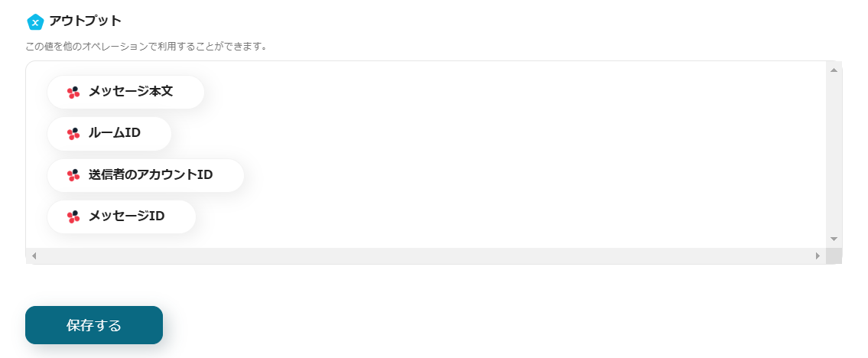Click the アウトプット section heading
This screenshot has width=868, height=358.
[85, 21]
